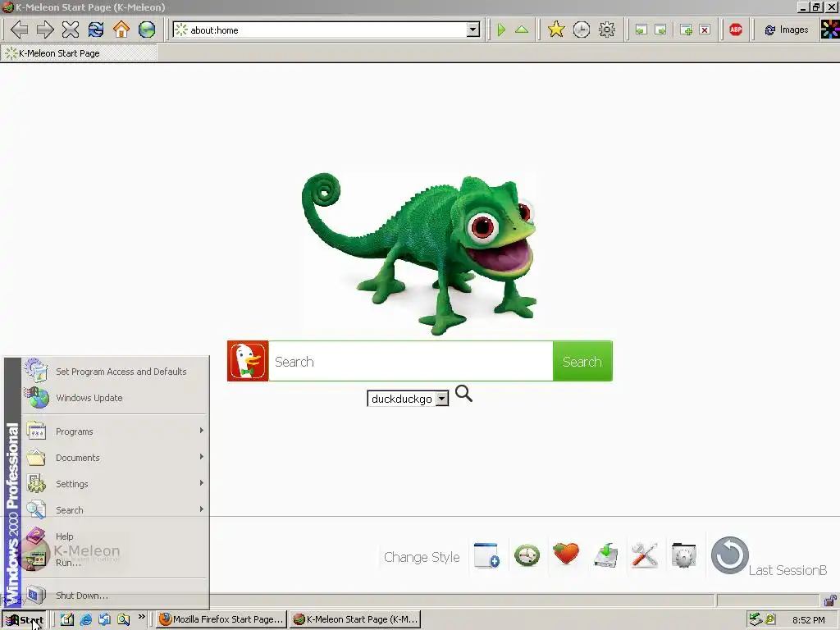Click into the start page Search field
Image resolution: width=840 pixels, height=630 pixels.
click(411, 361)
